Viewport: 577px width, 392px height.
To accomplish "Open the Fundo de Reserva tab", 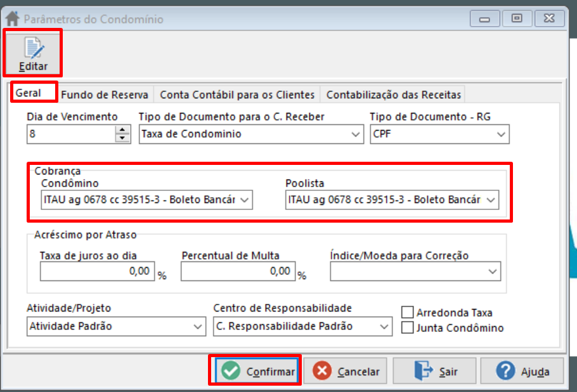I will (105, 95).
